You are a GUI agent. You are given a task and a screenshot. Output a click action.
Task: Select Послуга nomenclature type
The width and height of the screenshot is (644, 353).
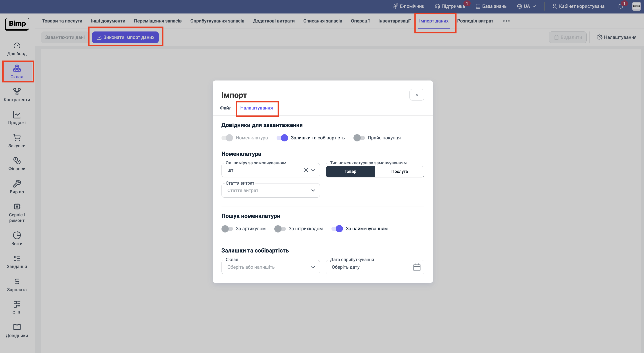tap(399, 172)
